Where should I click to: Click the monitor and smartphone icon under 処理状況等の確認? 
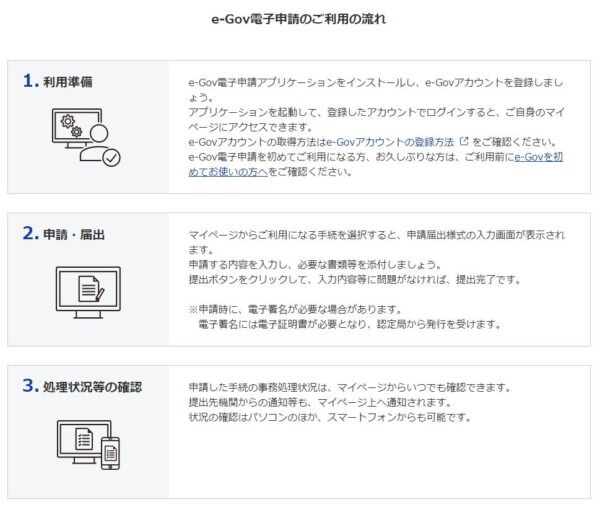(x=88, y=445)
